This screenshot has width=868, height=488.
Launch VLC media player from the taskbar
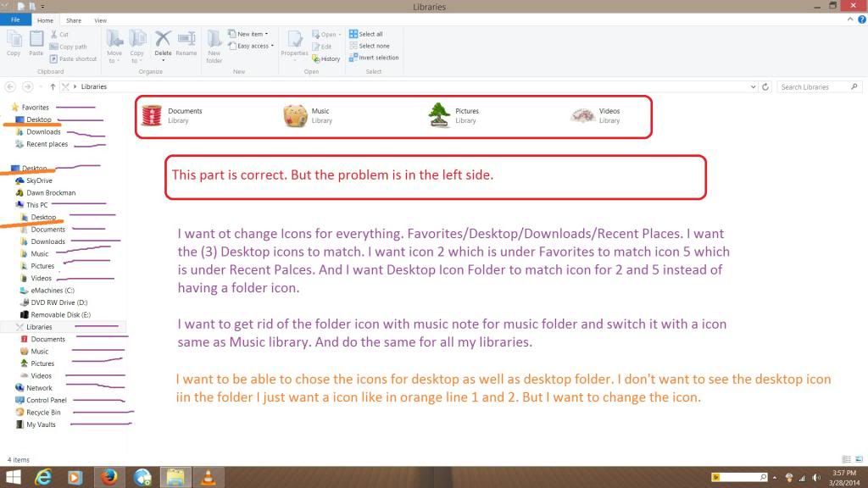tap(209, 477)
